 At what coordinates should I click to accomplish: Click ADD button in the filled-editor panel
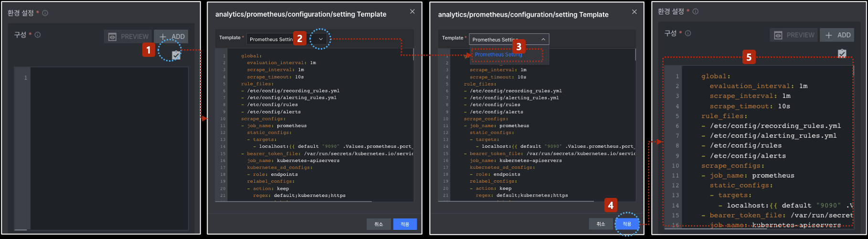pos(837,35)
